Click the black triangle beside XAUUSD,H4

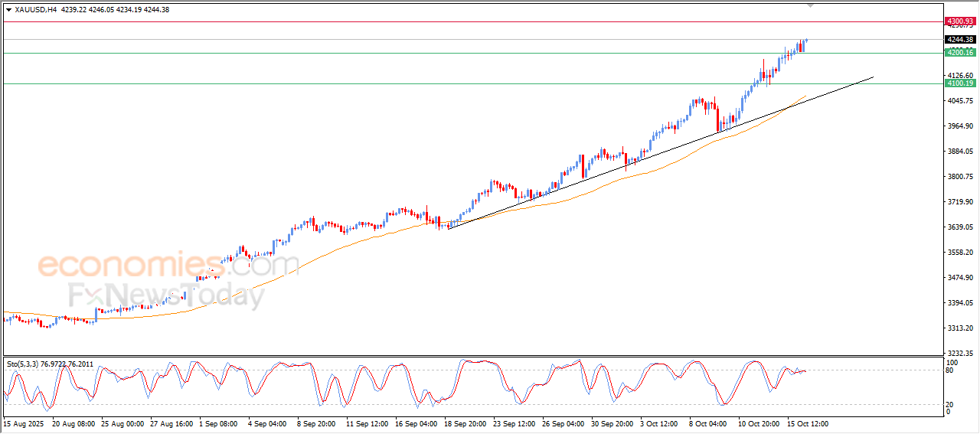(8, 10)
